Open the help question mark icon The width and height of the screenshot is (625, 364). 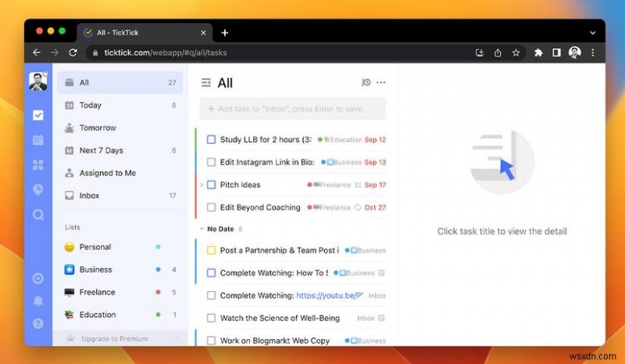coord(37,323)
